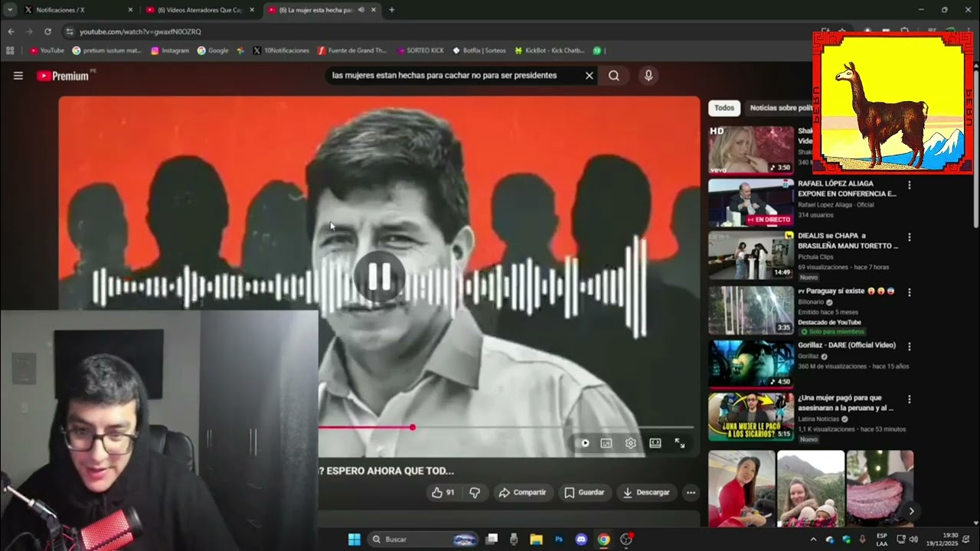Image resolution: width=980 pixels, height=551 pixels.
Task: Show hidden system tray icons chevron
Action: pos(813,540)
